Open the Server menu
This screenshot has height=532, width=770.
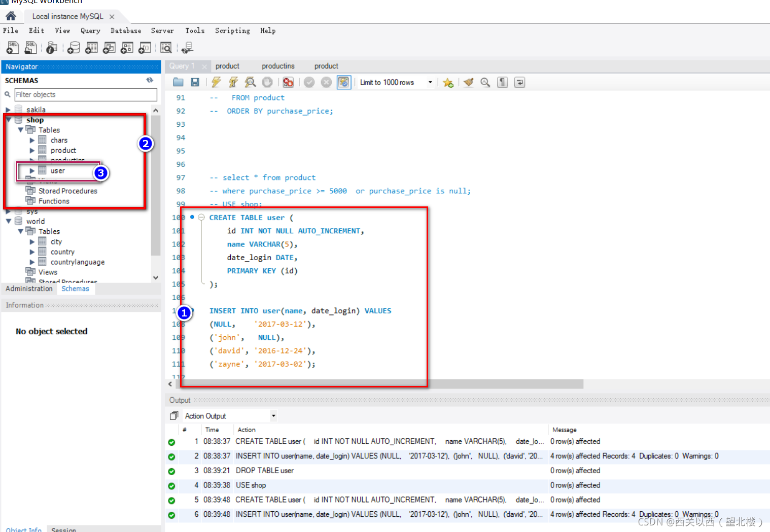click(162, 30)
